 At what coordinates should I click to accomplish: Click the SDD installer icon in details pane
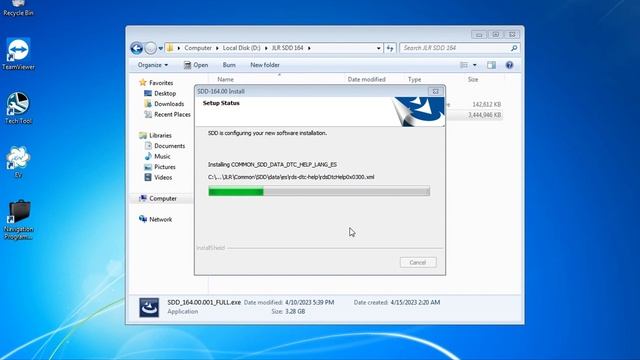pyautogui.click(x=149, y=307)
